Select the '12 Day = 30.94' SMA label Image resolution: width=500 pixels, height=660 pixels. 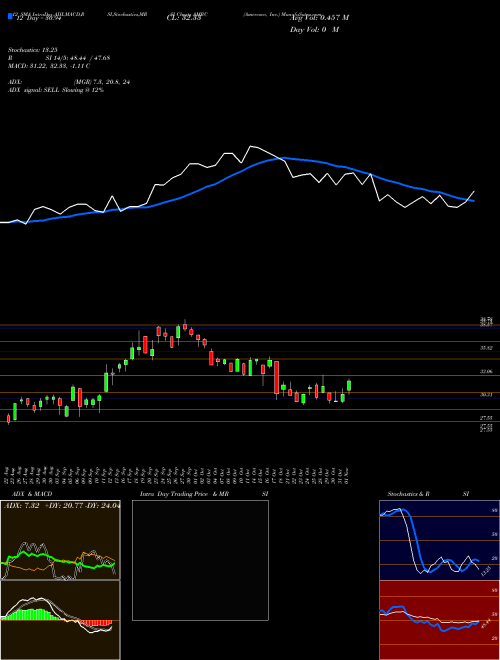coord(37,19)
